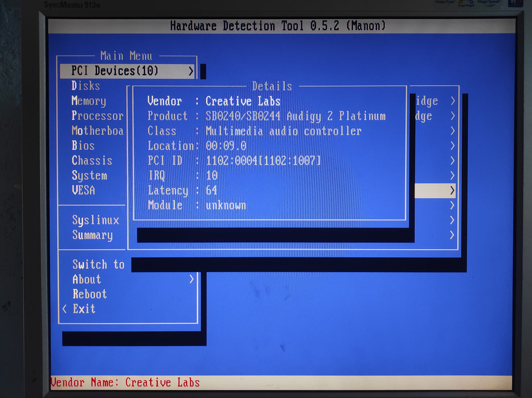Screen dimensions: 532x398
Task: Select PCI Devices(10) in Main Menu
Action: (114, 71)
